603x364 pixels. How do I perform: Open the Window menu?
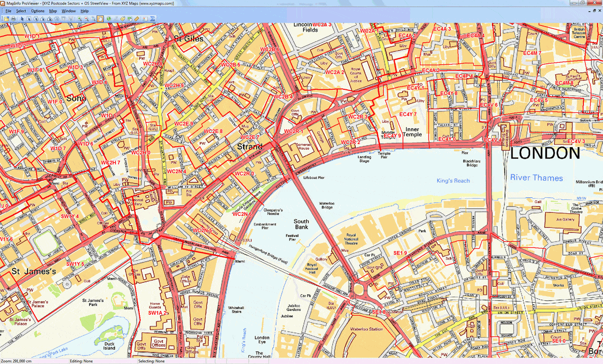click(x=68, y=11)
